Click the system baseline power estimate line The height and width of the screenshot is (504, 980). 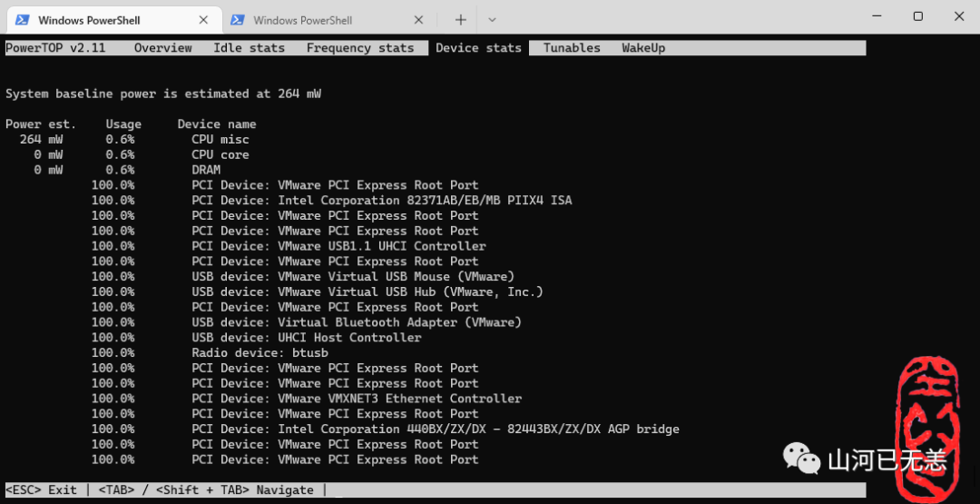click(163, 94)
